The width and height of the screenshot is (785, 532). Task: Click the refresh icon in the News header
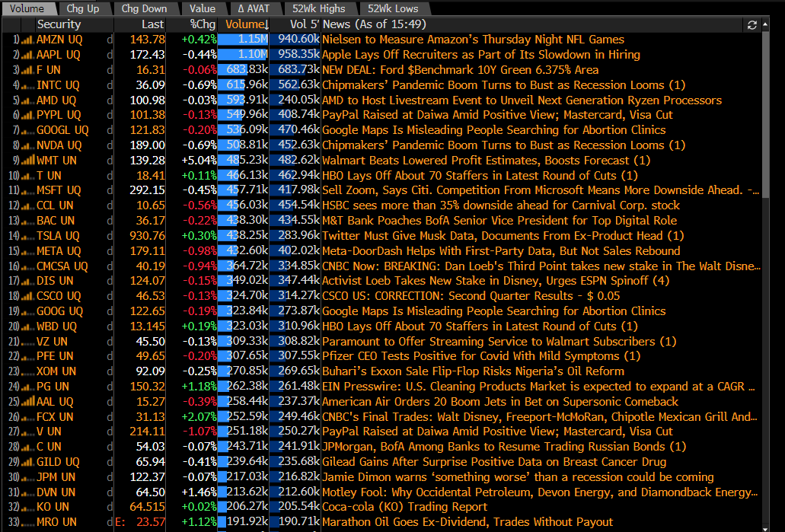tap(751, 25)
